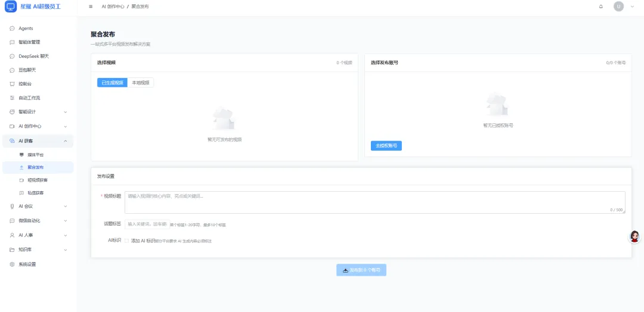The image size is (644, 312).
Task: Click the 0/0 个账号 counter text
Action: (x=616, y=63)
